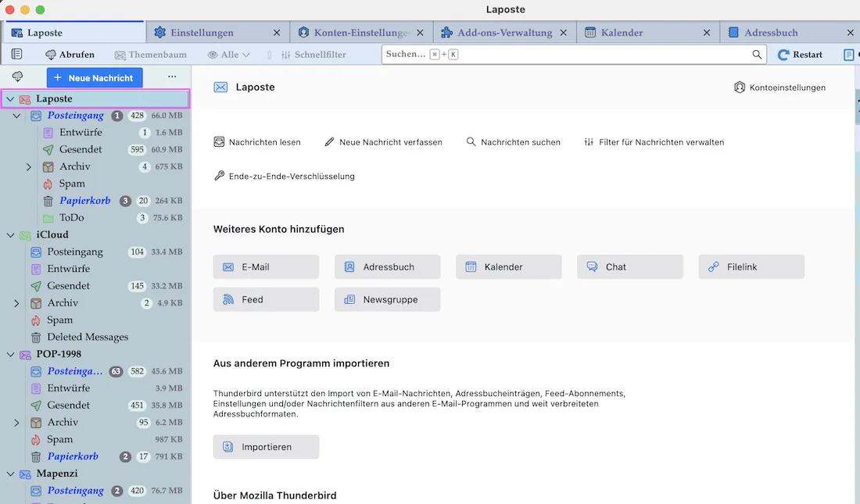The height and width of the screenshot is (504, 860).
Task: Select iCloud Gesendet folder icon
Action: (x=36, y=286)
